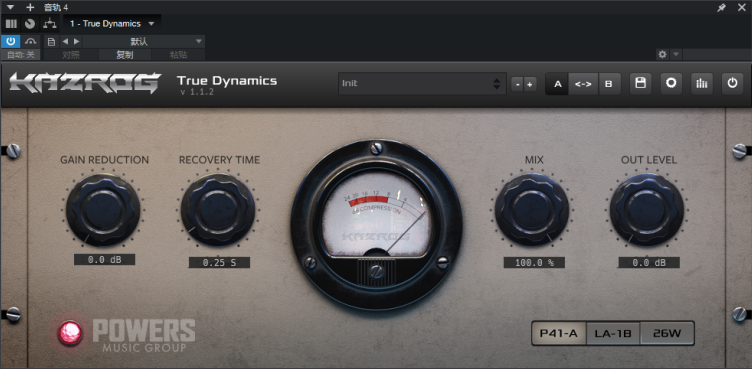Viewport: 752px width, 369px height.
Task: Click the channel editor bars icon
Action: pyautogui.click(x=11, y=24)
